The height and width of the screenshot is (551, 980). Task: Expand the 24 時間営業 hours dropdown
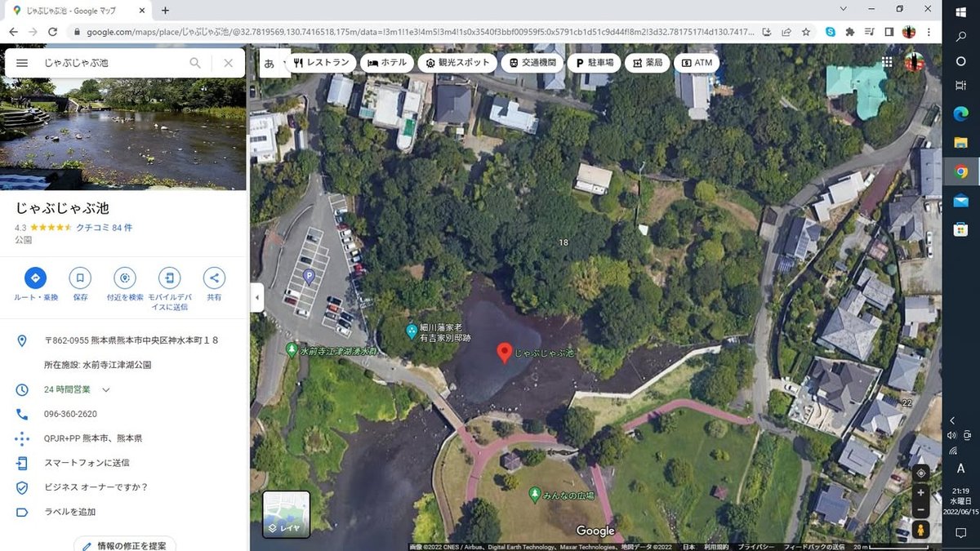(106, 389)
